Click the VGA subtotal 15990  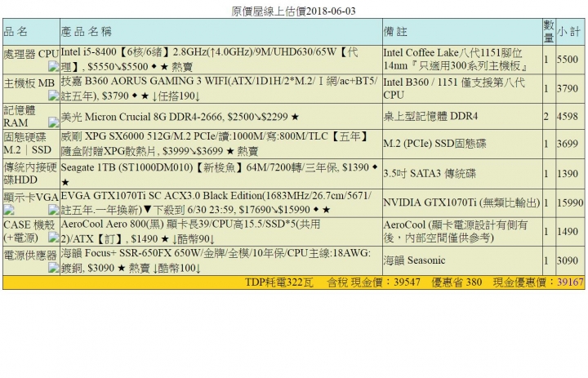coord(570,202)
